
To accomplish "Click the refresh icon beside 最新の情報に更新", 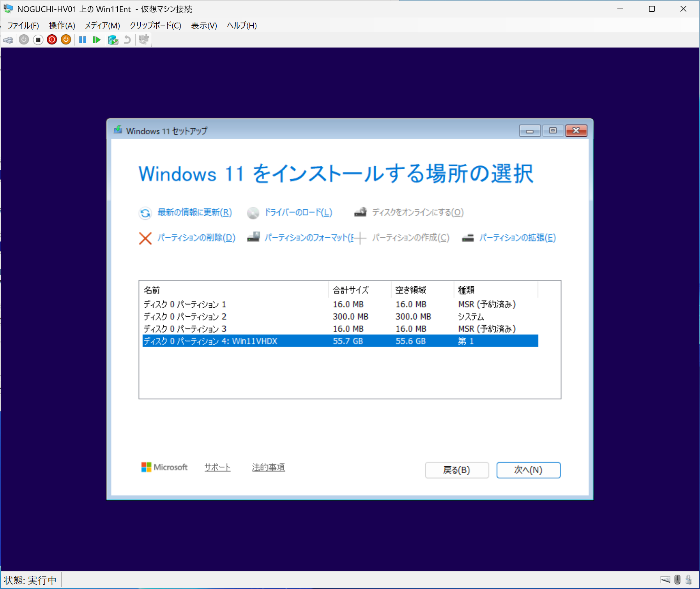I will pos(145,213).
